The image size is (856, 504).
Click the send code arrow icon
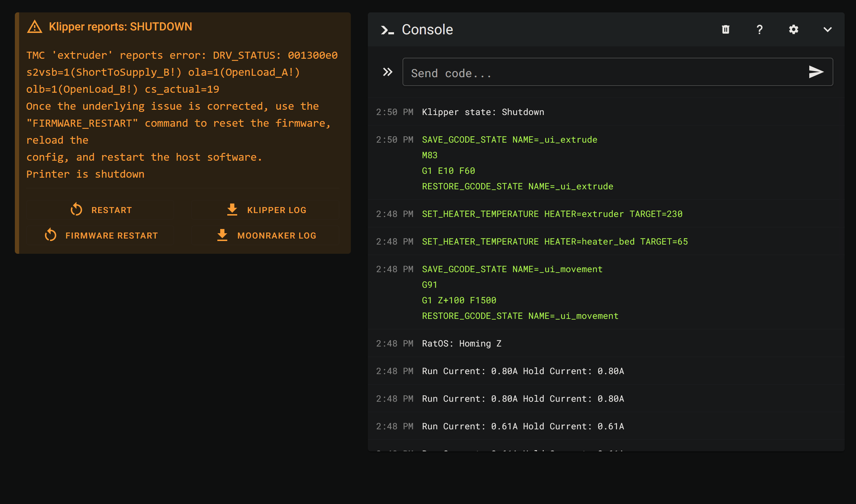coord(816,72)
